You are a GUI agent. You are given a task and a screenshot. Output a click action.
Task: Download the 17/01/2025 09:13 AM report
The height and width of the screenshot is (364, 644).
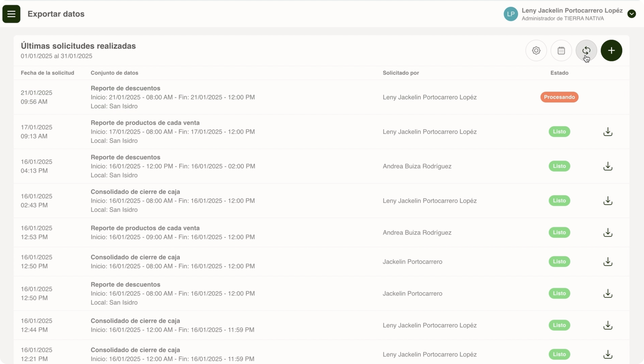coord(608,132)
